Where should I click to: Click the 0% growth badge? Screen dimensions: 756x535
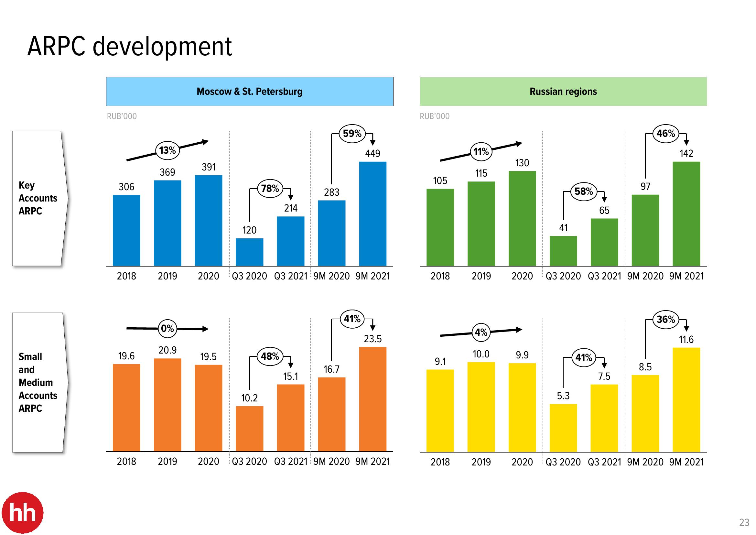167,328
